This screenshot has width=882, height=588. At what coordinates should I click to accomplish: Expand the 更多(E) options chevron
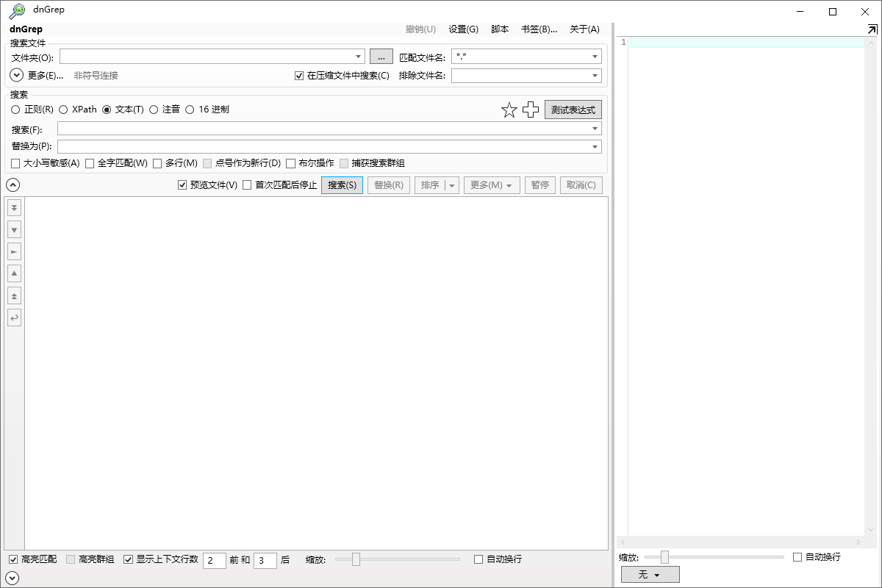coord(15,75)
